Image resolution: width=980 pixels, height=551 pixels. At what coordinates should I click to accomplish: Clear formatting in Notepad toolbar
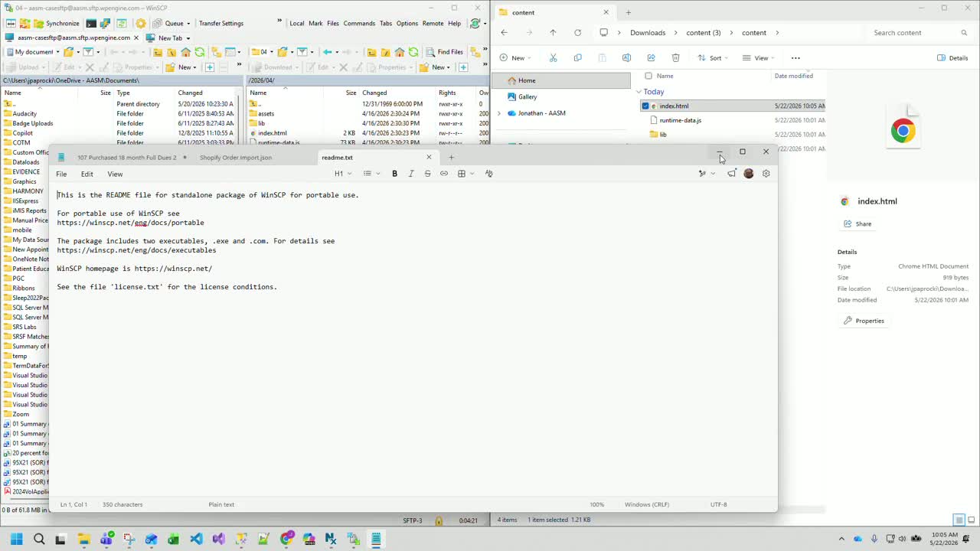pyautogui.click(x=488, y=174)
